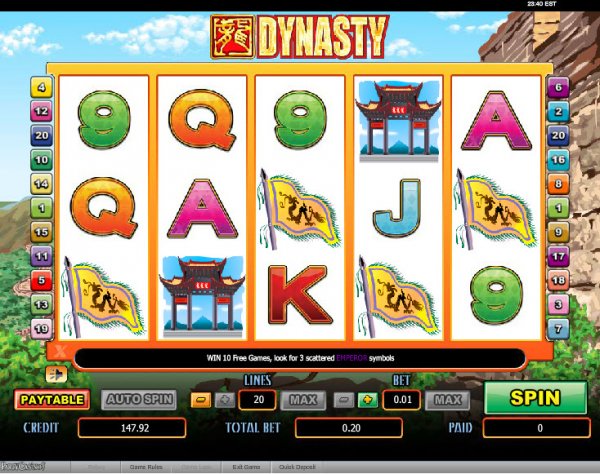Click the bet value field showing 0.01
The height and width of the screenshot is (474, 600).
402,400
